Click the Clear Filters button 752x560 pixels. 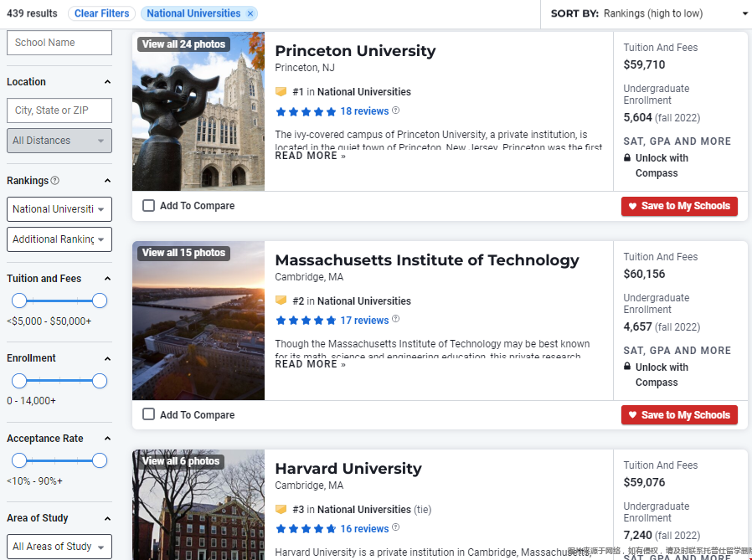[x=101, y=13]
